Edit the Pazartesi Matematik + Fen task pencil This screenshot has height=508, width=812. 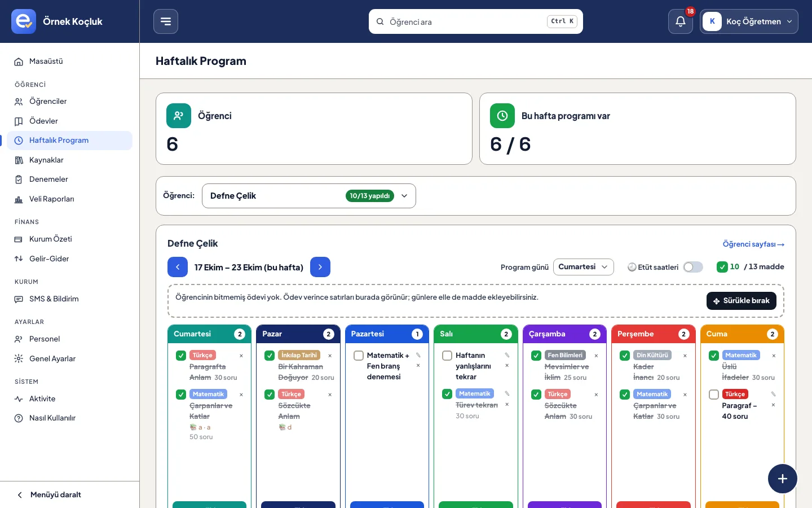click(x=418, y=355)
